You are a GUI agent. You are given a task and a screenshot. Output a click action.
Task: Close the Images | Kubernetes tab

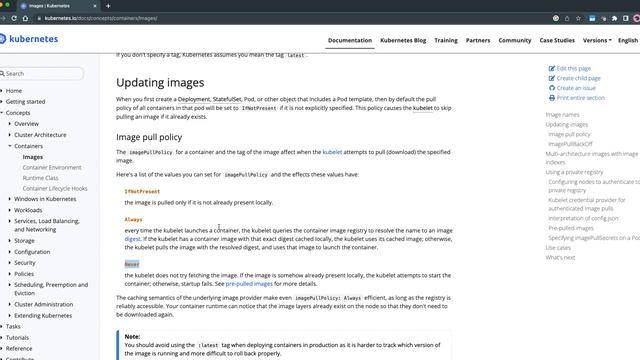coord(95,6)
